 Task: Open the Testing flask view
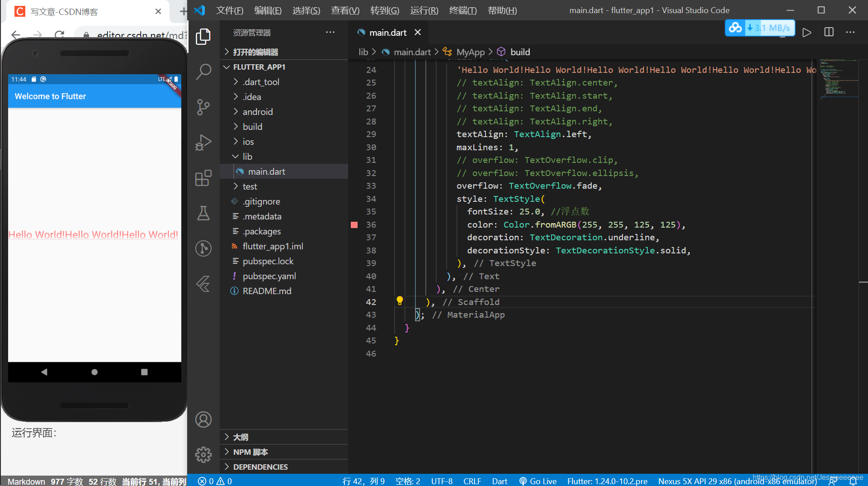(x=203, y=213)
